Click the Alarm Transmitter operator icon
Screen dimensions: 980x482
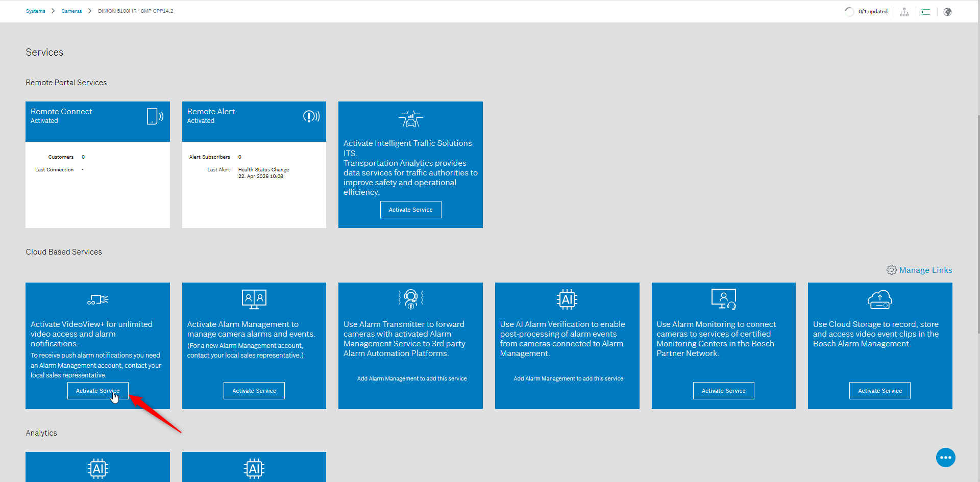point(411,299)
